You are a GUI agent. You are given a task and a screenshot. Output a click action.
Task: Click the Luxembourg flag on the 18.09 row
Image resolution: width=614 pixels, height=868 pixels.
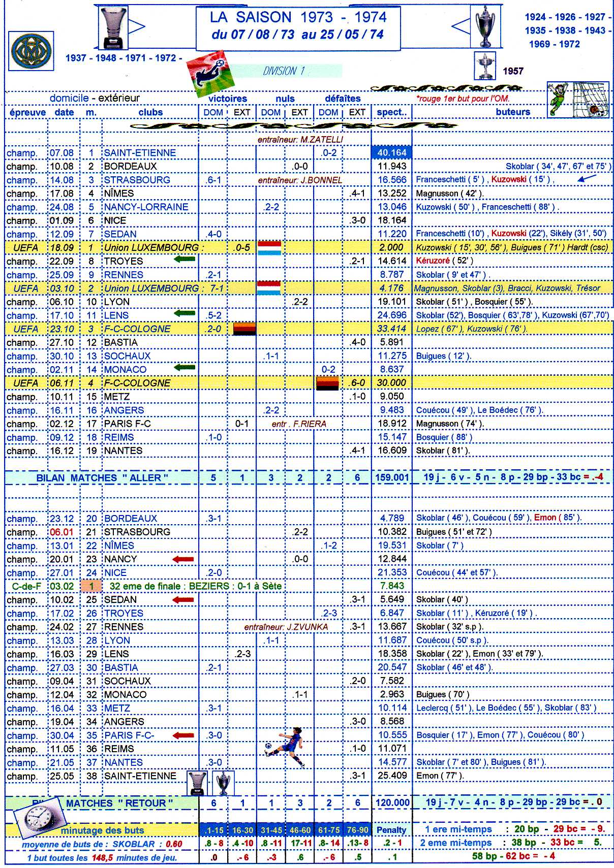tap(269, 248)
